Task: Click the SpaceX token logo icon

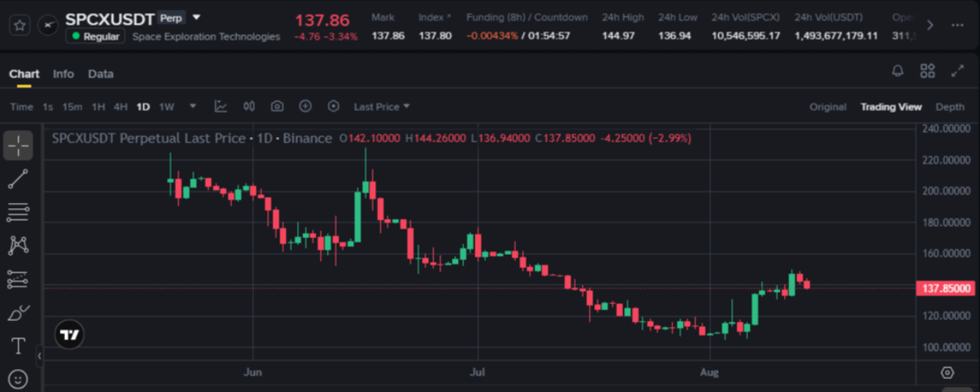Action: pos(47,24)
